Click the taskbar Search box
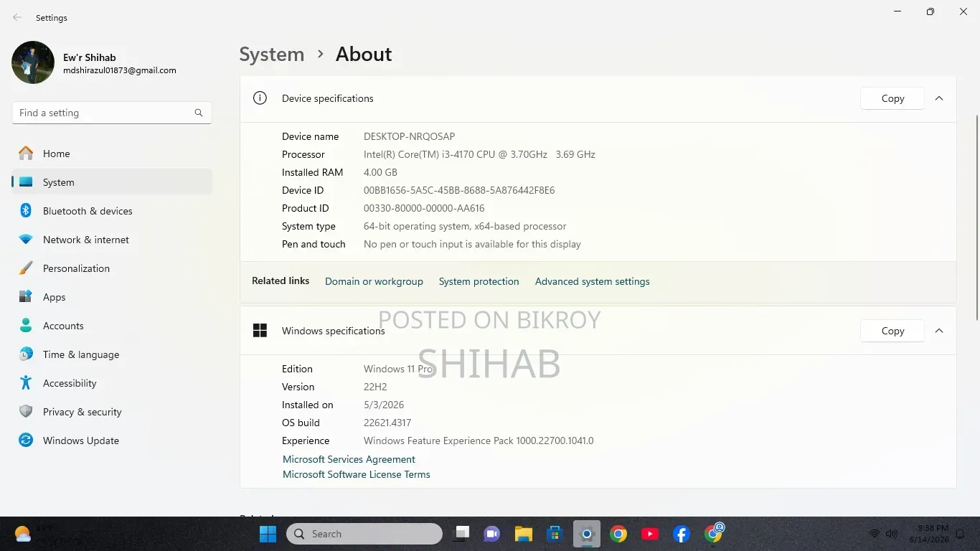 (x=364, y=534)
